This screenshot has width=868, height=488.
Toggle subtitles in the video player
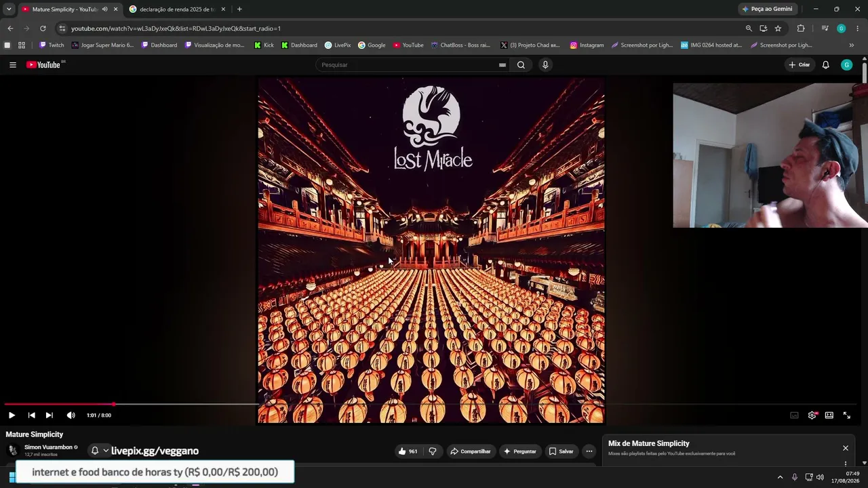(794, 415)
